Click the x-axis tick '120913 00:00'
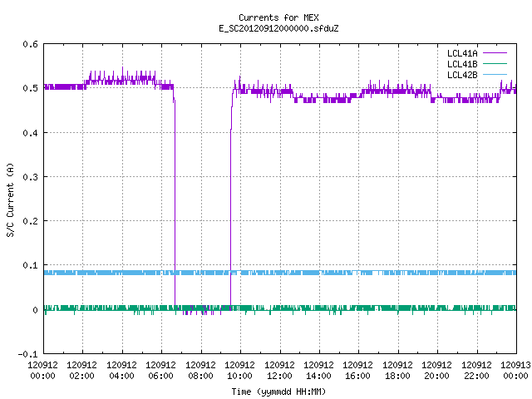 point(515,371)
